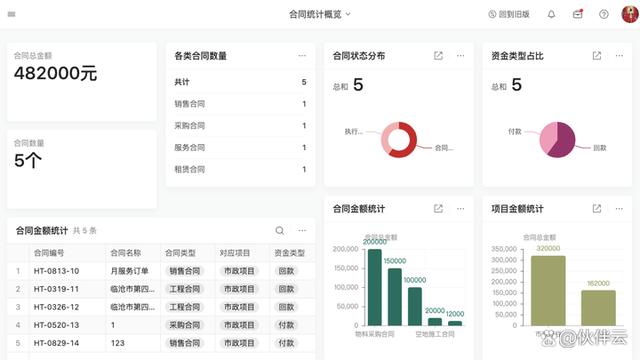This screenshot has height=360, width=640.
Task: Search the 合同金额统计 table
Action: coord(280,231)
